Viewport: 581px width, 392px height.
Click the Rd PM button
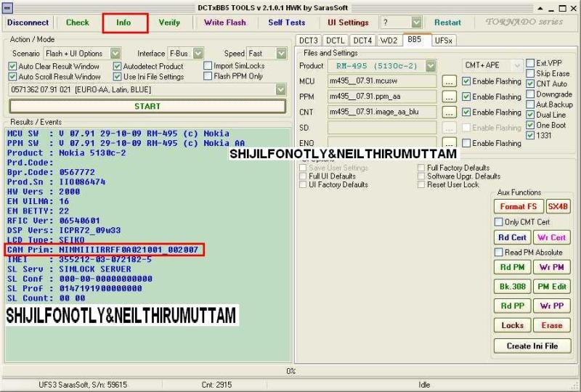coord(513,267)
